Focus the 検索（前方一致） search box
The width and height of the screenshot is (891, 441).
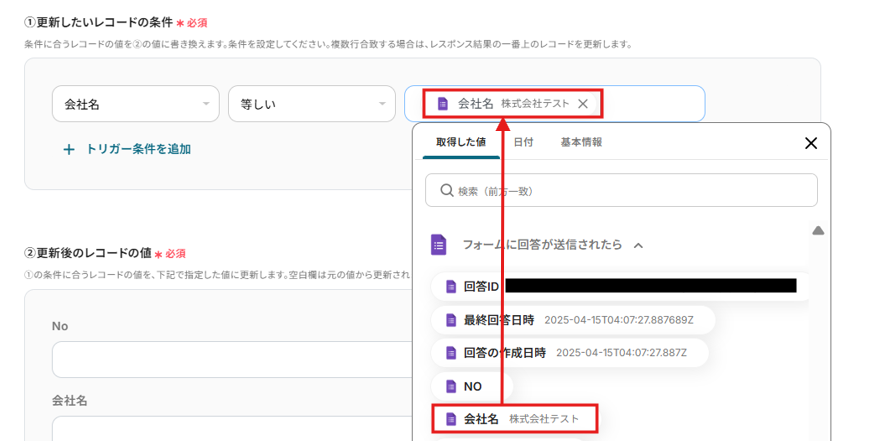pyautogui.click(x=621, y=190)
